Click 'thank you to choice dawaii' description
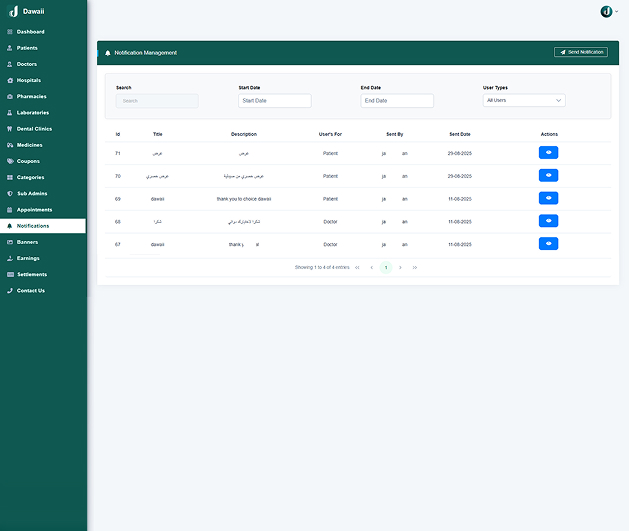 click(x=244, y=199)
